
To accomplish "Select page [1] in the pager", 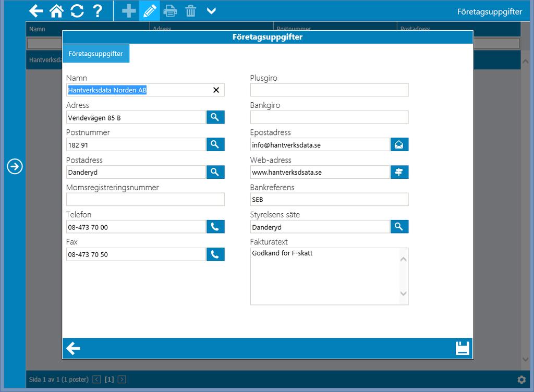I will click(109, 379).
